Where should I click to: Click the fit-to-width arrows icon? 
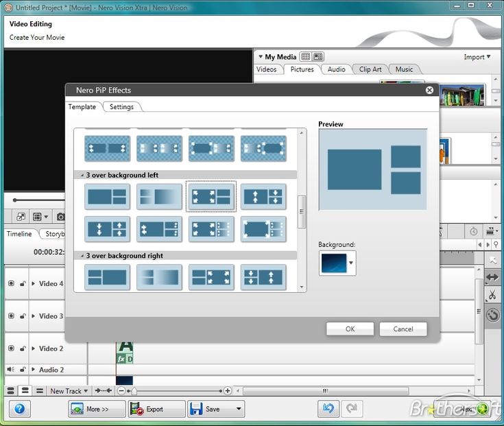[103, 390]
